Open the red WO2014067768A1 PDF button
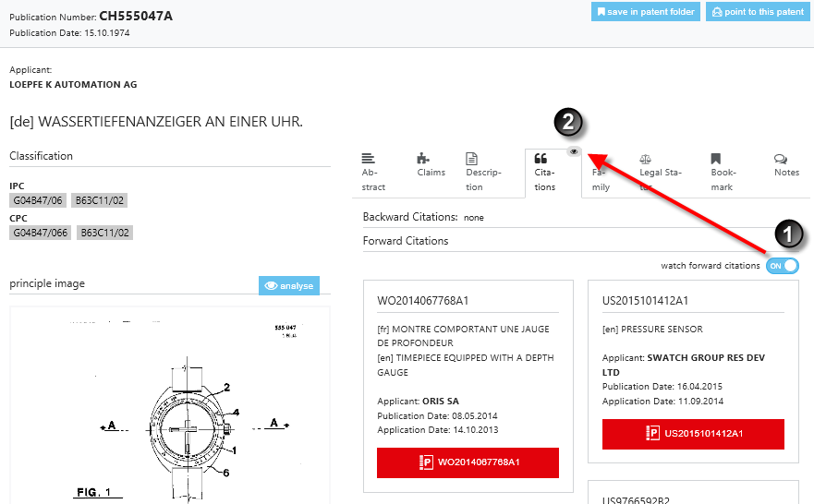The height and width of the screenshot is (504, 814). point(468,462)
